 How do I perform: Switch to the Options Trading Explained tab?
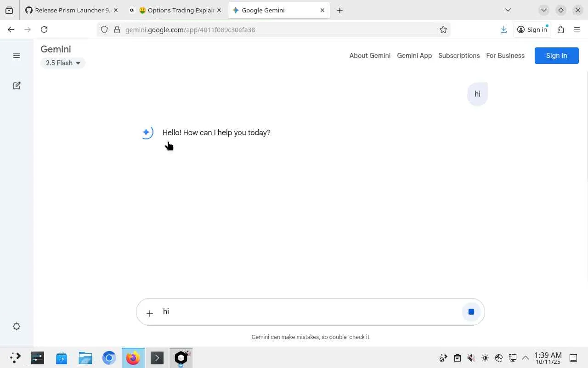[175, 10]
